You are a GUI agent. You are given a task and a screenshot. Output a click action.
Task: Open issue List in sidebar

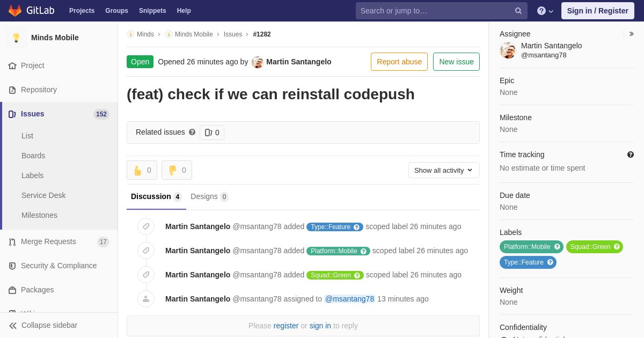coord(27,136)
